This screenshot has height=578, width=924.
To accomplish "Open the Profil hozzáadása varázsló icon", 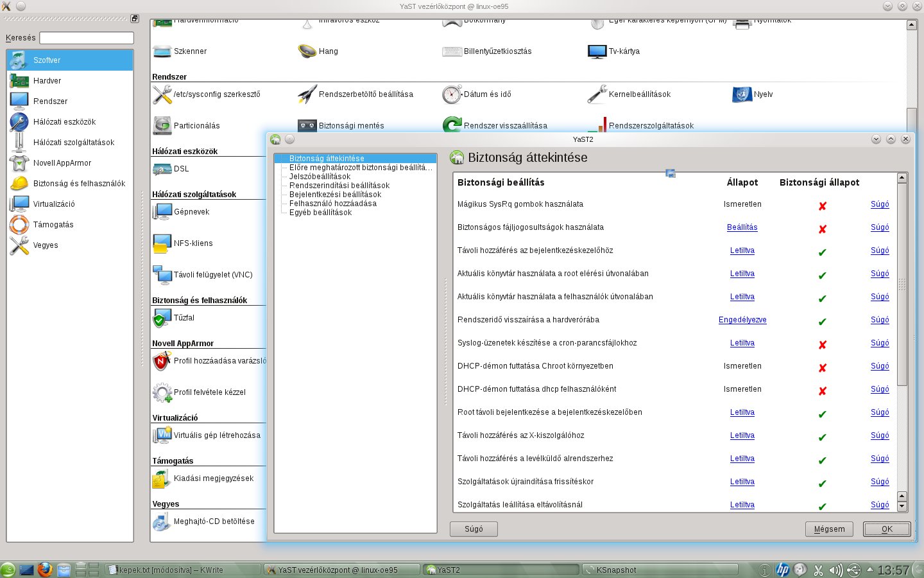I will pyautogui.click(x=162, y=361).
